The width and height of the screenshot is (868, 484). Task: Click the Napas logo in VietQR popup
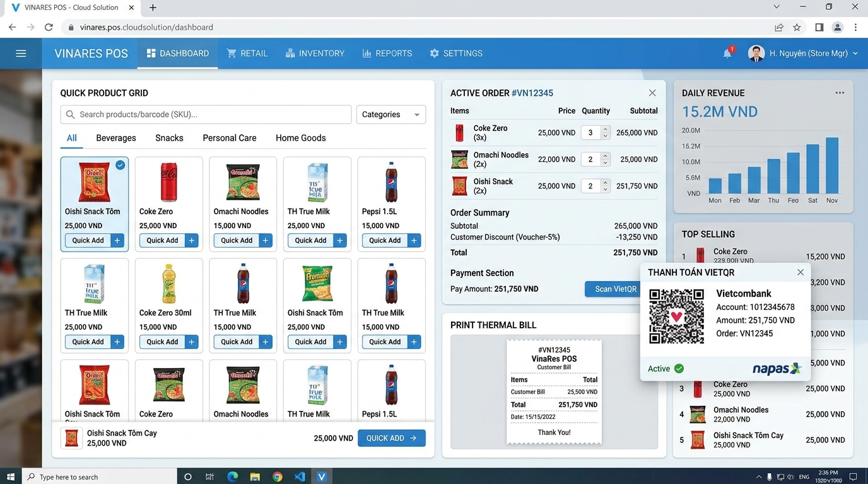pyautogui.click(x=777, y=369)
